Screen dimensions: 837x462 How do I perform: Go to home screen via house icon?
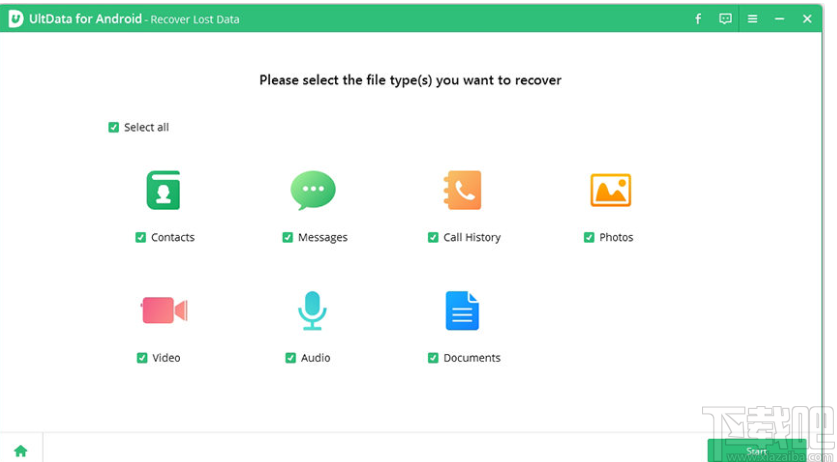pyautogui.click(x=21, y=450)
